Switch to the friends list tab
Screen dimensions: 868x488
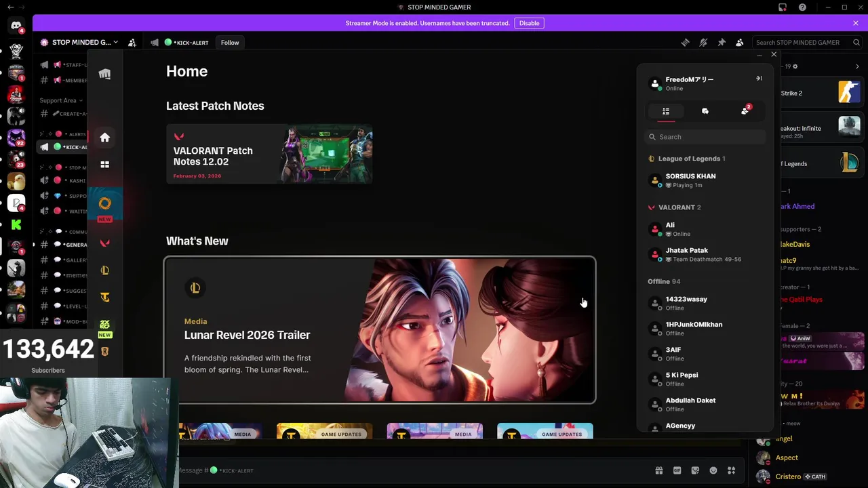click(x=666, y=111)
